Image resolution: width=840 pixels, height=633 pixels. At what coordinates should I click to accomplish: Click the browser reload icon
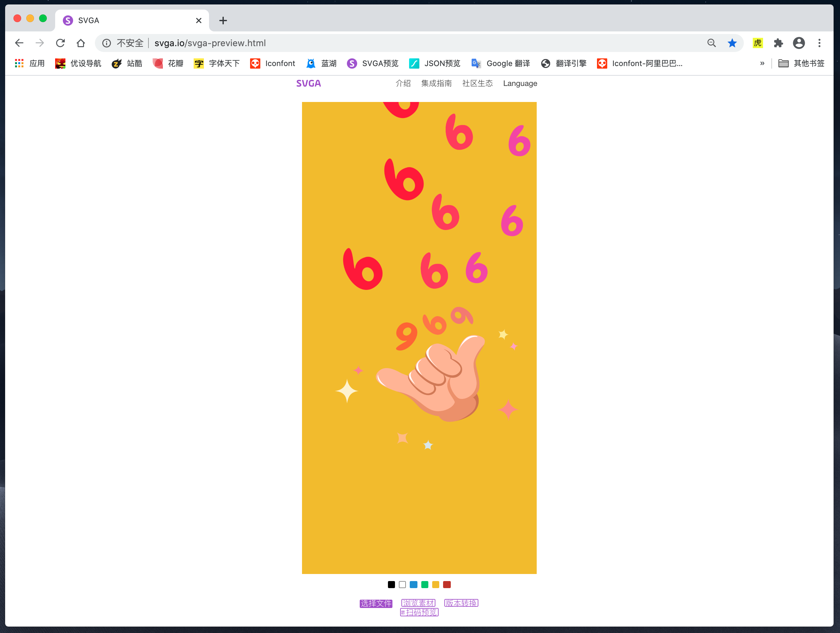click(x=60, y=43)
